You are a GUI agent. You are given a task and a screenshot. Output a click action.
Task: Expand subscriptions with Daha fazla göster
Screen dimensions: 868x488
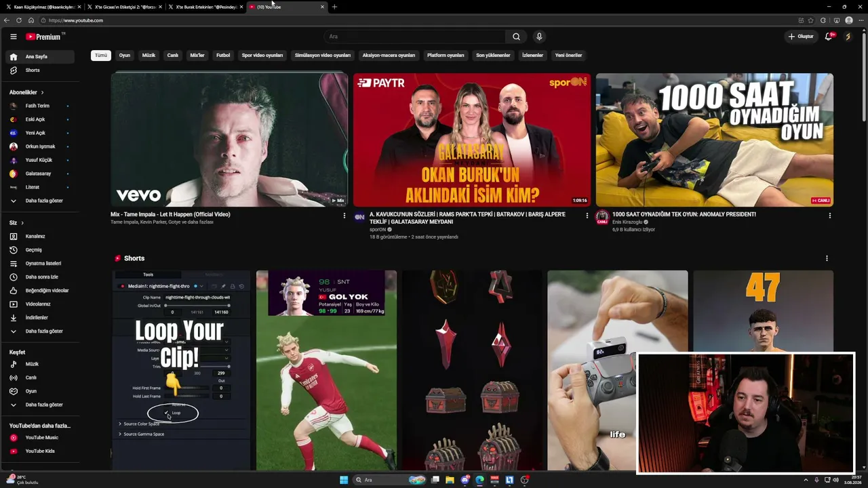[x=42, y=201]
